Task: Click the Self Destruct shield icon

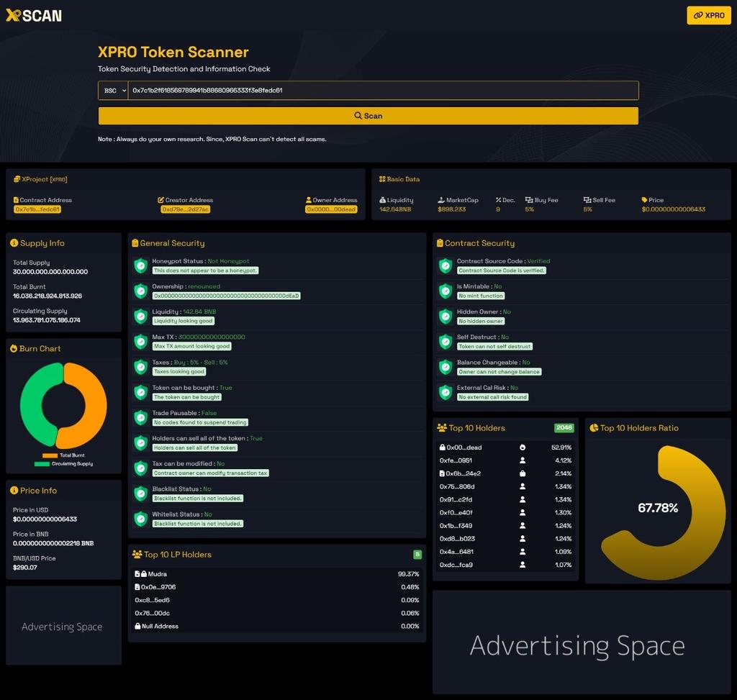Action: [445, 342]
